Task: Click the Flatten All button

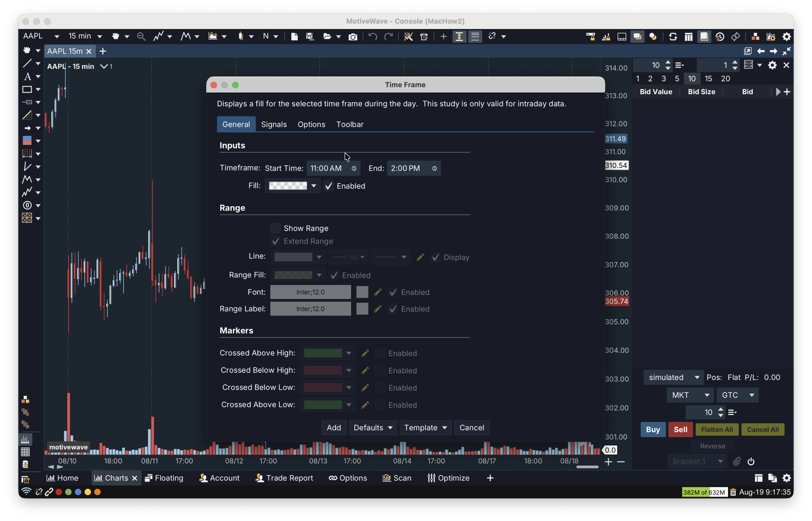Action: (717, 430)
